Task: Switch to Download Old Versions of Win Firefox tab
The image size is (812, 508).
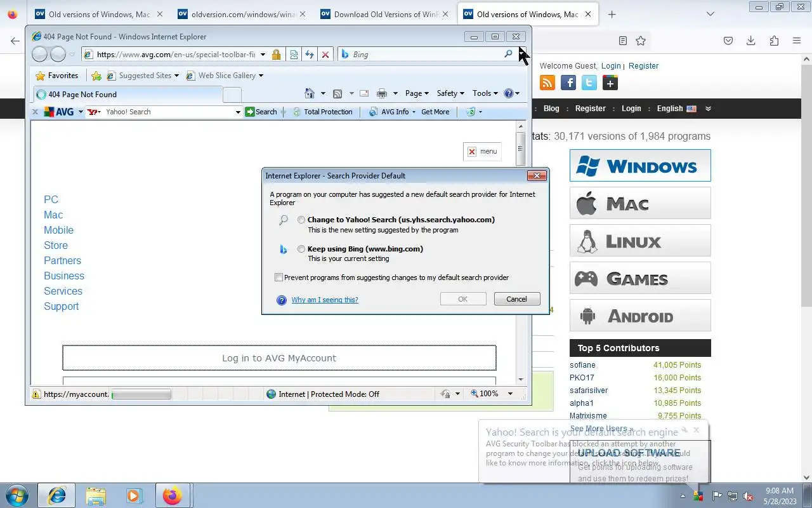Action: pos(386,14)
